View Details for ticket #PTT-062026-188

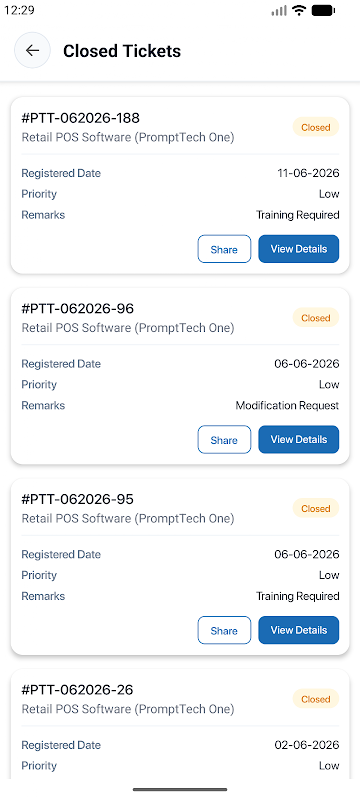point(299,249)
